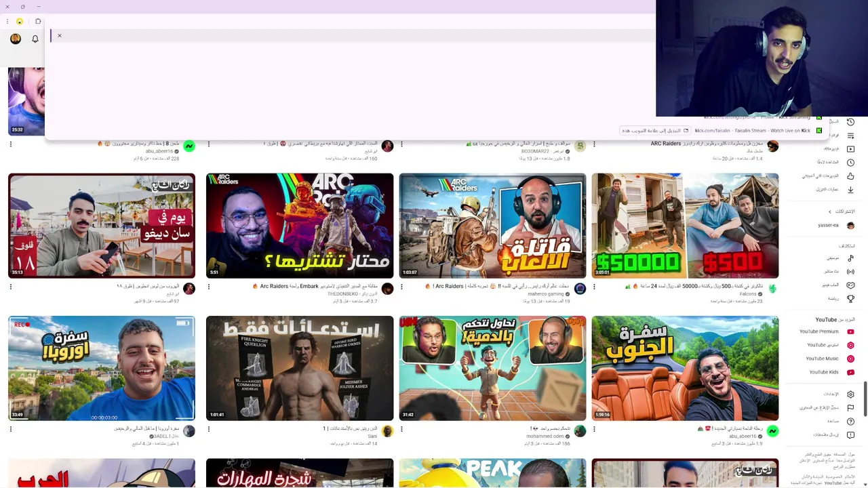Focus the browser address bar field
Image resolution: width=868 pixels, height=488 pixels.
(x=353, y=35)
